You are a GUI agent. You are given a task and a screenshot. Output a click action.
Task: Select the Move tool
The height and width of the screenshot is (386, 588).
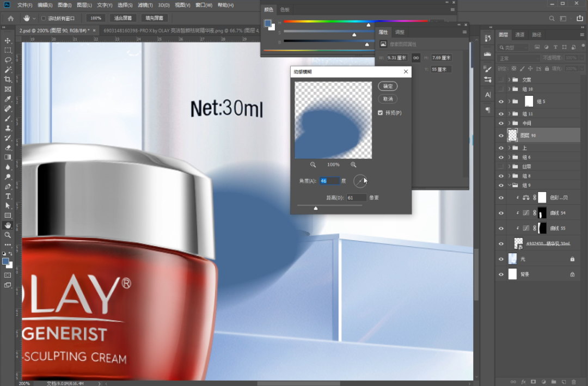coord(8,40)
